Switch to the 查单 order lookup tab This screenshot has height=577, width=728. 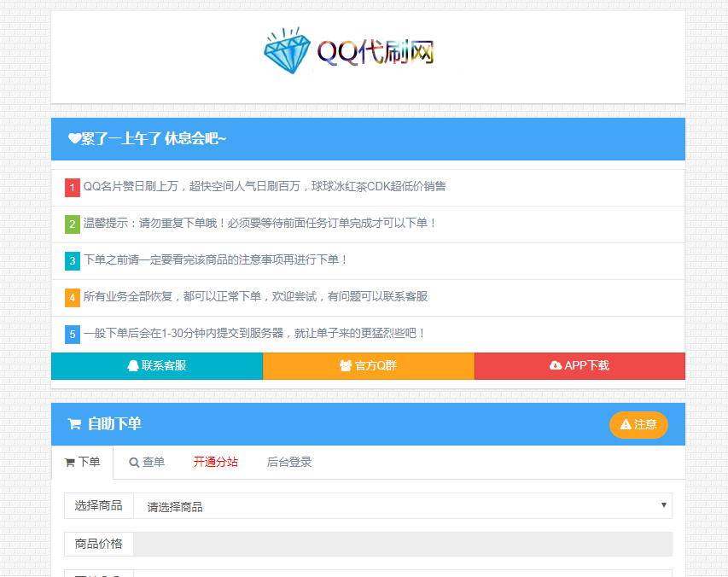click(147, 463)
